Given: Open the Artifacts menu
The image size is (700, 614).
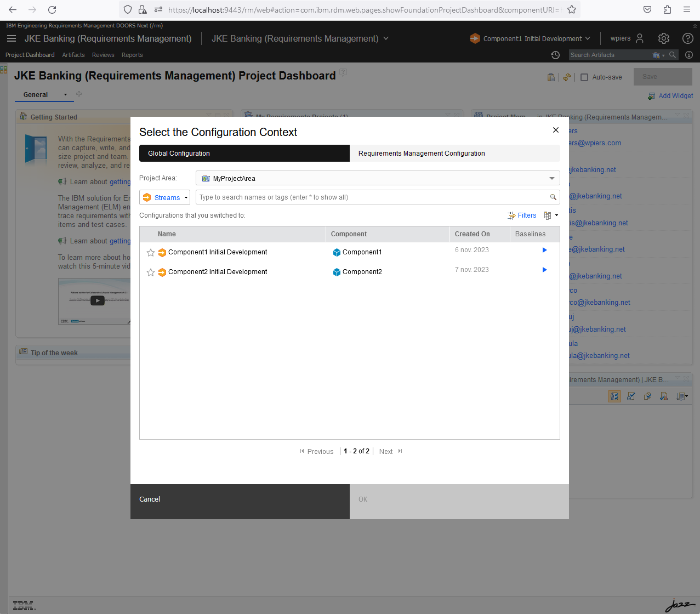Looking at the screenshot, I should click(73, 55).
